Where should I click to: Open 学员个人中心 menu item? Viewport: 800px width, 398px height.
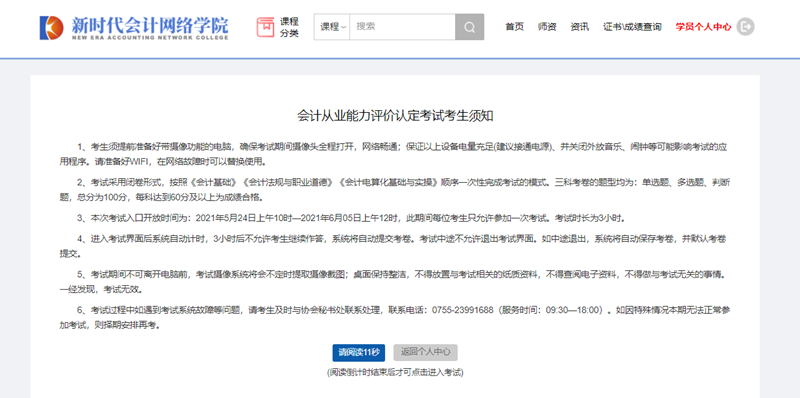703,27
